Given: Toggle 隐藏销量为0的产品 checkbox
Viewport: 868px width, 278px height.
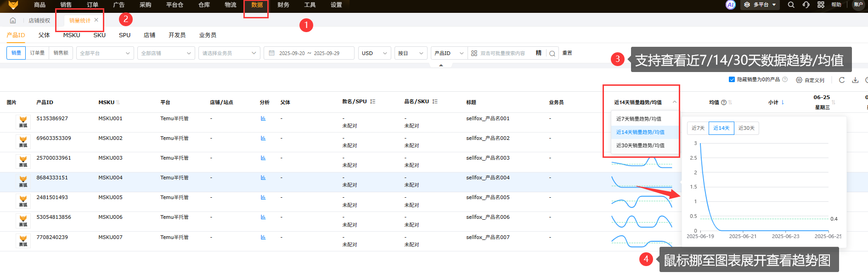Looking at the screenshot, I should point(732,79).
